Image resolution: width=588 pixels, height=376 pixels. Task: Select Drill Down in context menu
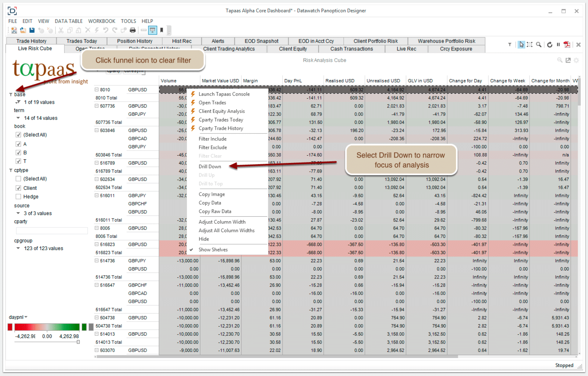click(210, 167)
